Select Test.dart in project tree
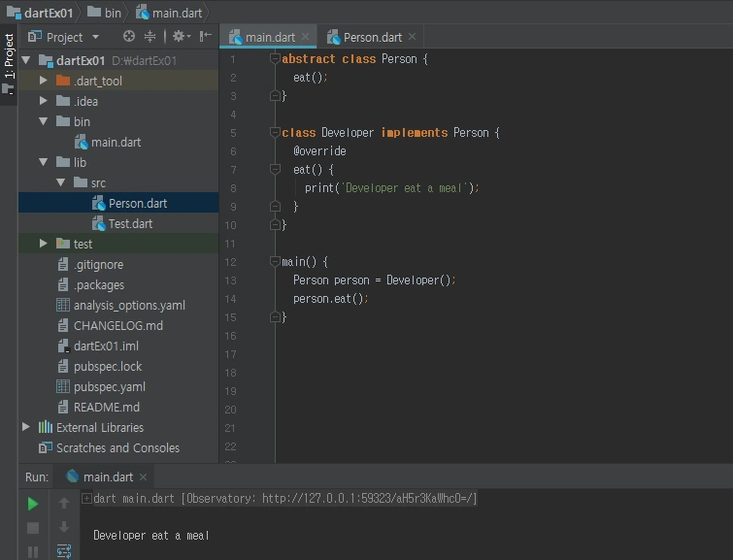The image size is (733, 560). click(129, 223)
